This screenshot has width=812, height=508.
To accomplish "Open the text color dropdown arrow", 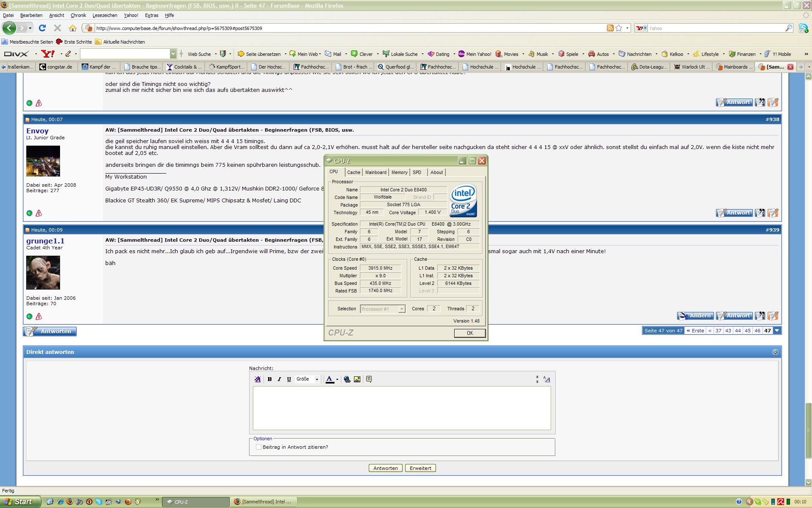I will (x=337, y=379).
